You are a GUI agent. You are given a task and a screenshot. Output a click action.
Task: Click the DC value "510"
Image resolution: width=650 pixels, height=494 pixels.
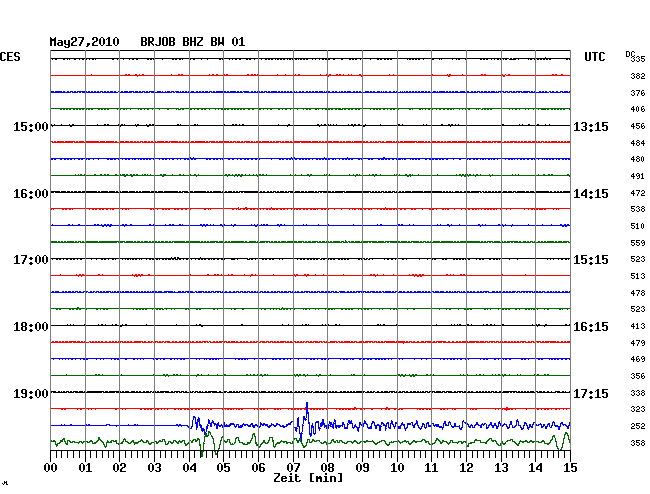[638, 226]
